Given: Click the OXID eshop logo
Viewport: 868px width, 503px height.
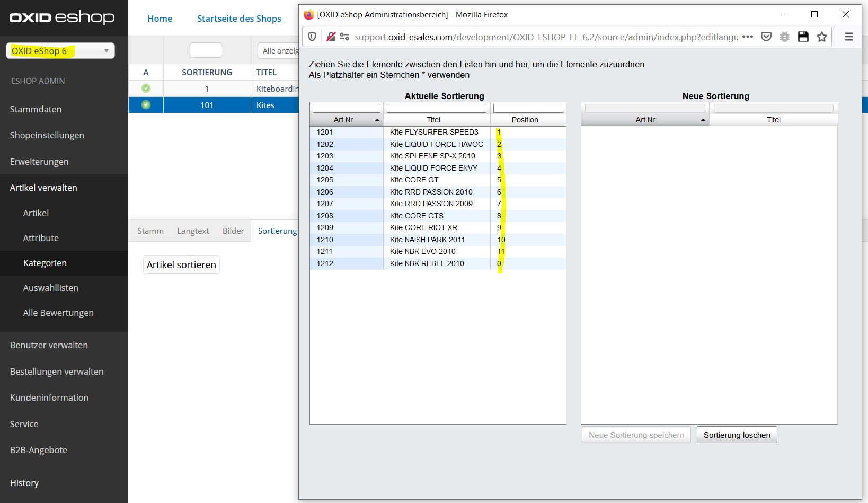Looking at the screenshot, I should pyautogui.click(x=62, y=17).
